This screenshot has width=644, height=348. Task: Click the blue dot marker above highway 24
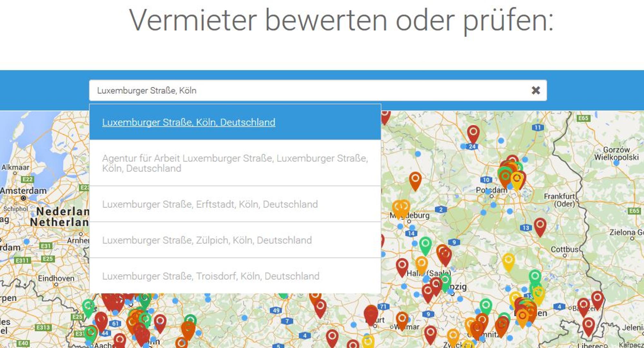tap(501, 140)
